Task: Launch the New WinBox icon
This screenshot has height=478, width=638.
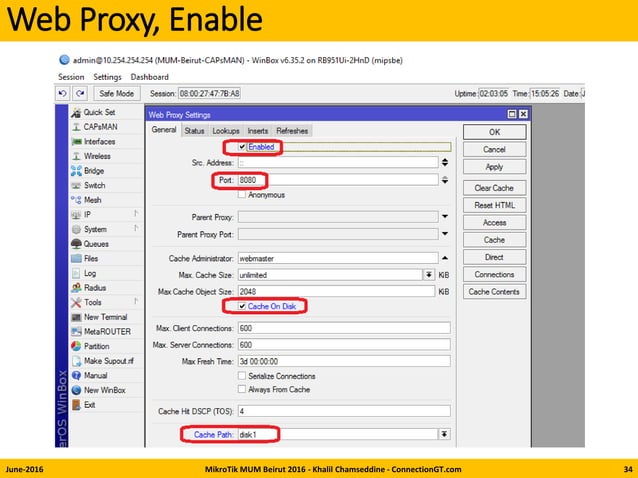Action: 76,390
